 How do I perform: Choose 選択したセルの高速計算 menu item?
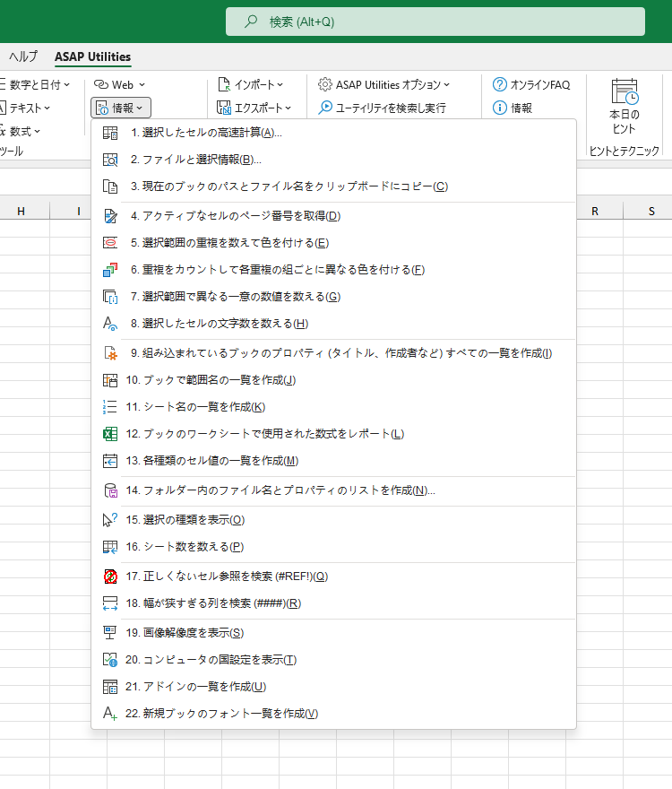point(333,133)
